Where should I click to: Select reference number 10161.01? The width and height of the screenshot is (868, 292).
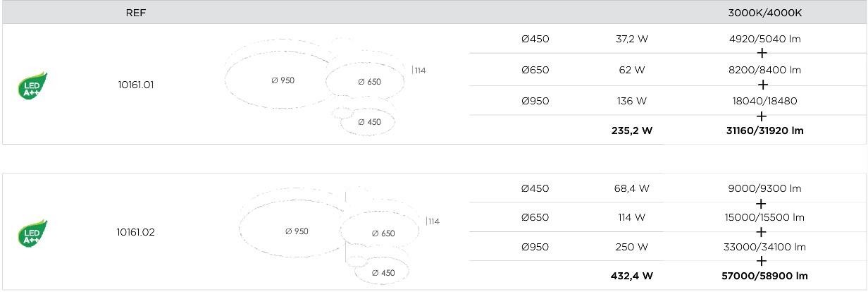click(136, 85)
